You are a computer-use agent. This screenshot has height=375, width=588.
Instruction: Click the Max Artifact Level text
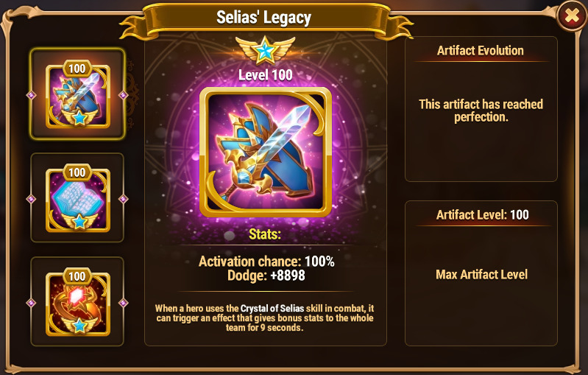(481, 274)
